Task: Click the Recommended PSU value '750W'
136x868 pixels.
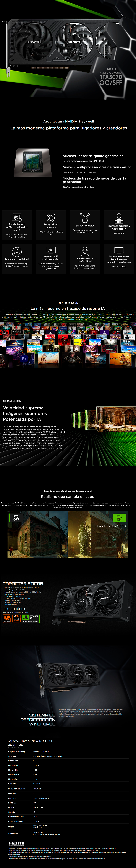Action: coord(35,816)
